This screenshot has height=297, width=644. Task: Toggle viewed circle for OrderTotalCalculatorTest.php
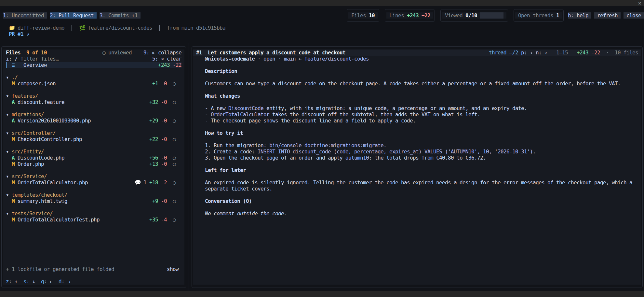click(x=174, y=220)
